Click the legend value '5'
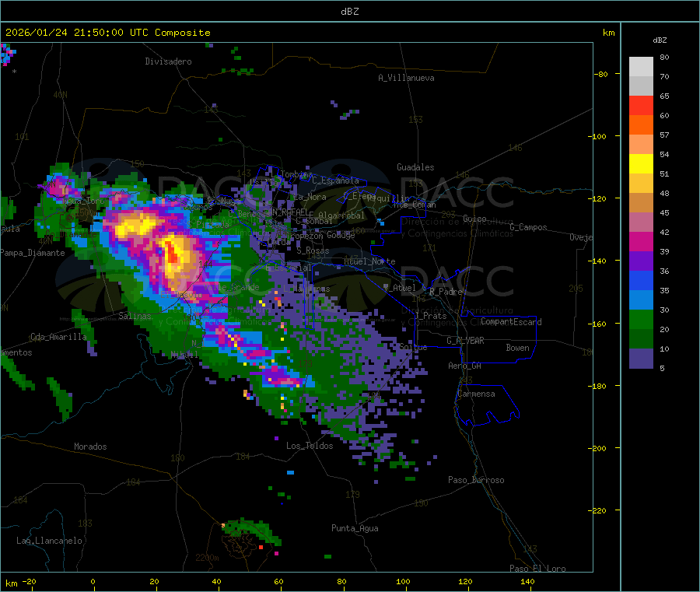 (x=662, y=368)
